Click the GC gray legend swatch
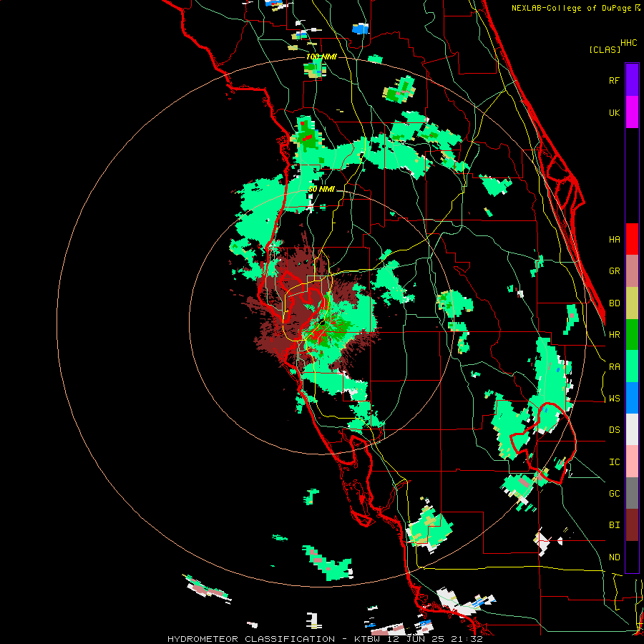This screenshot has width=644, height=644. click(632, 493)
